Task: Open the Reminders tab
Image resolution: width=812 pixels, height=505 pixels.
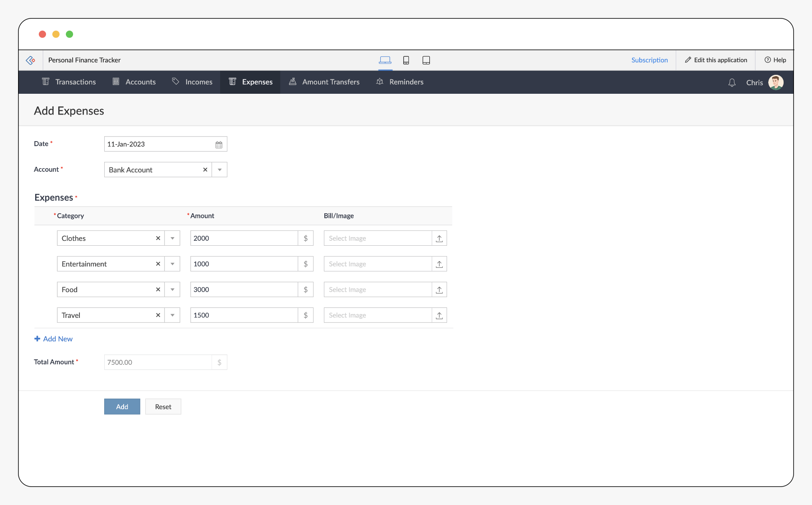Action: coord(400,82)
